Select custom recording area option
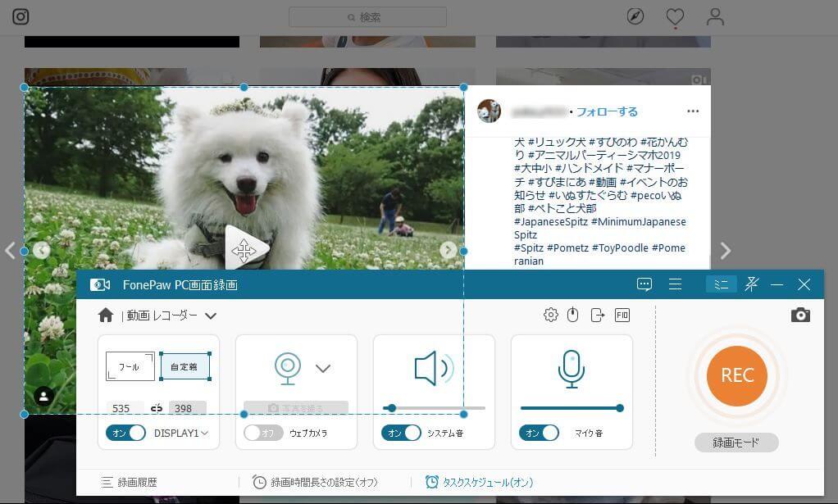 point(184,366)
